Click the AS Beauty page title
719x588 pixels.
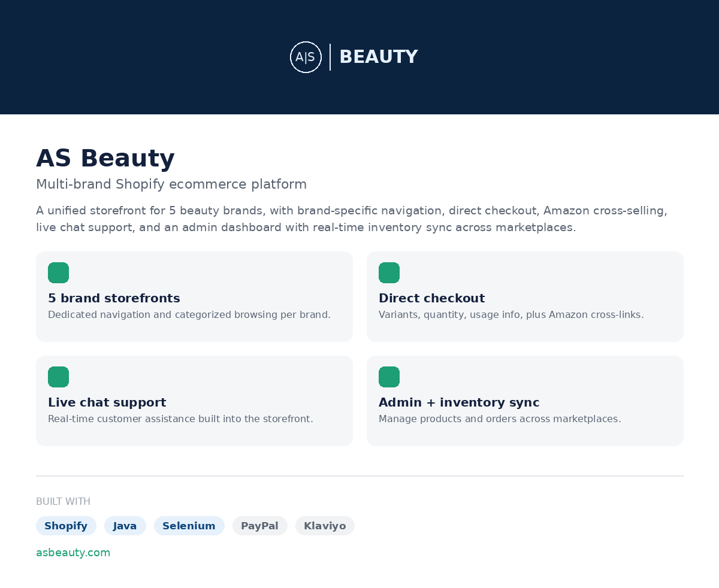point(105,159)
